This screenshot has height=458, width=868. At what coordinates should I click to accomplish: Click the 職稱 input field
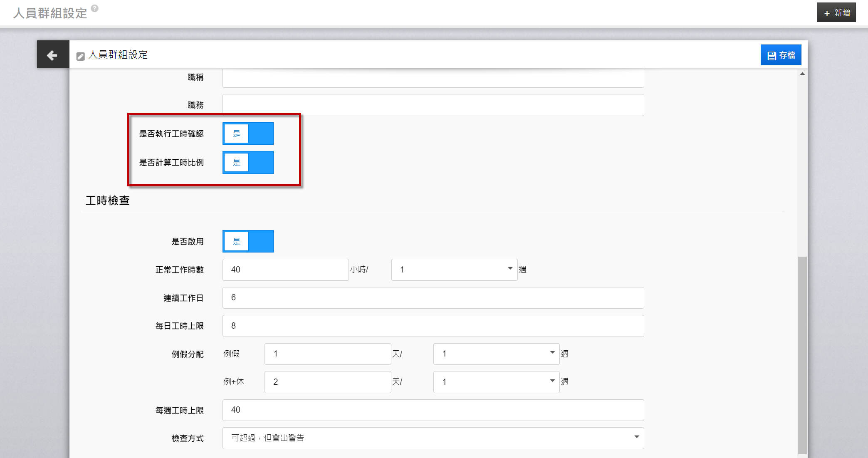[x=433, y=78]
